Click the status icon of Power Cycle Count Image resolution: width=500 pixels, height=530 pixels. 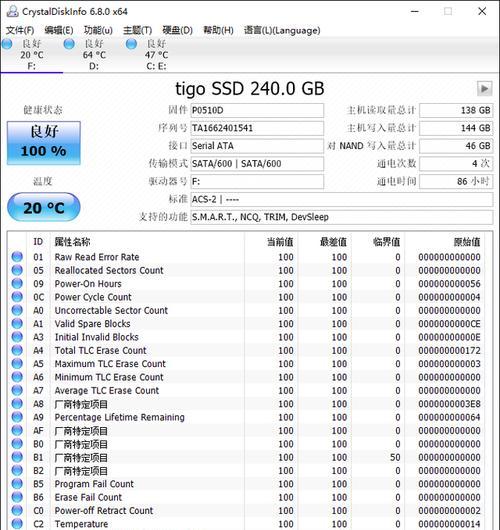point(17,297)
